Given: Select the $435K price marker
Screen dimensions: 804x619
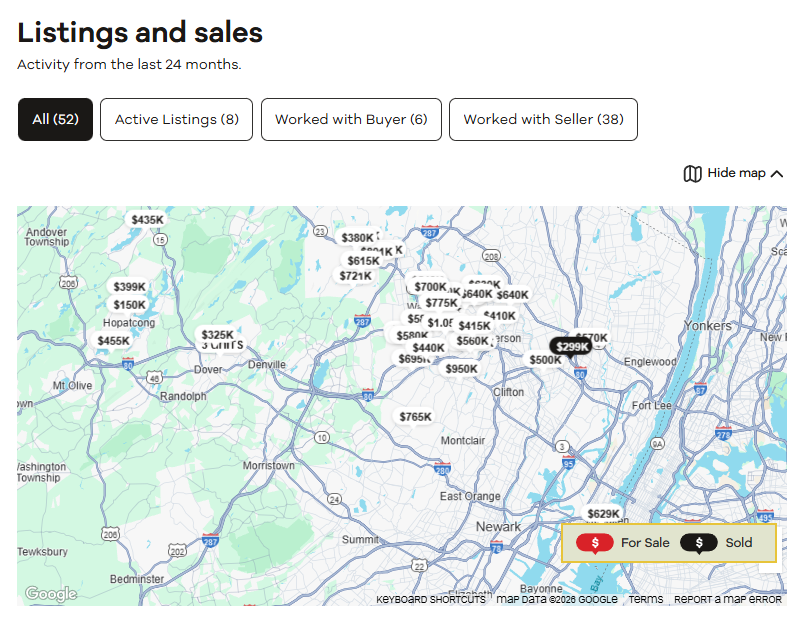Looking at the screenshot, I should coord(147,220).
